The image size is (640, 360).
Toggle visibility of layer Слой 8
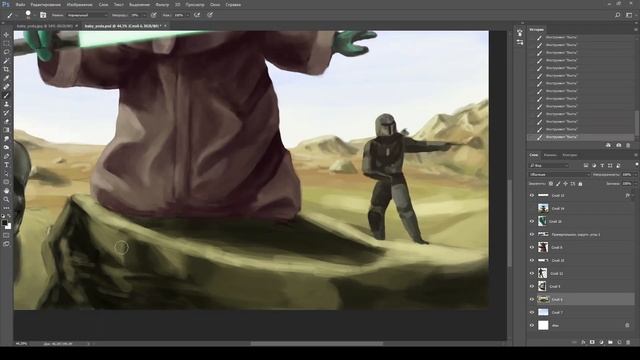(x=532, y=247)
